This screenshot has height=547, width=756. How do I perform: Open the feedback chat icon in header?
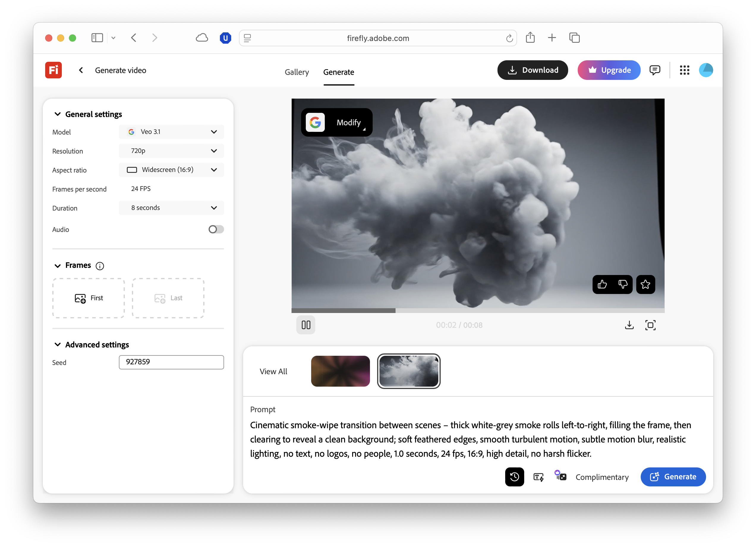(x=655, y=70)
